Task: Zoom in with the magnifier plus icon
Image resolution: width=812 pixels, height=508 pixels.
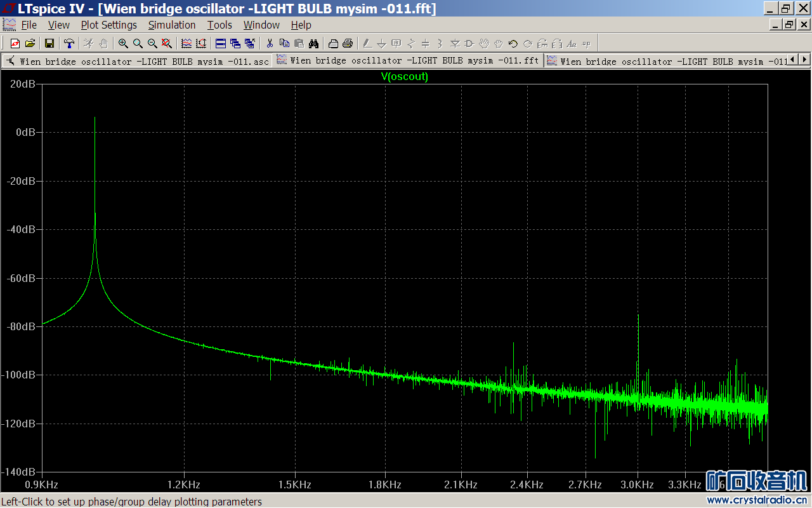Action: coord(123,43)
